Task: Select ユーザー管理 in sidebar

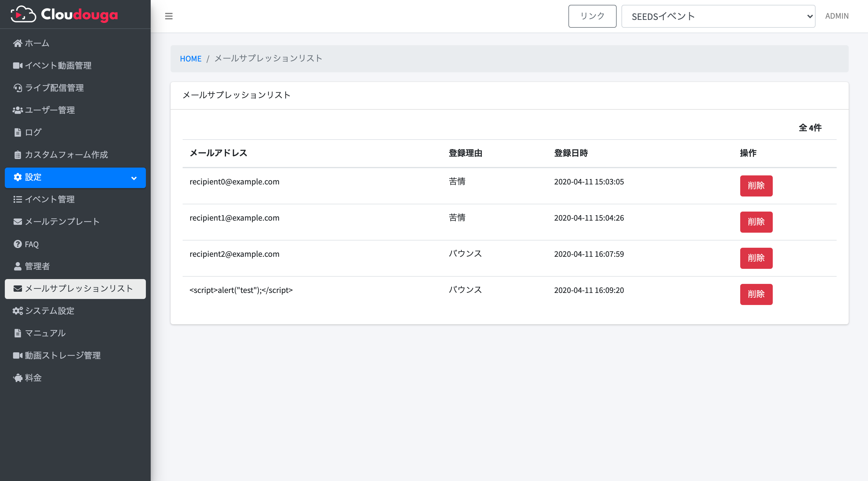Action: (x=75, y=110)
